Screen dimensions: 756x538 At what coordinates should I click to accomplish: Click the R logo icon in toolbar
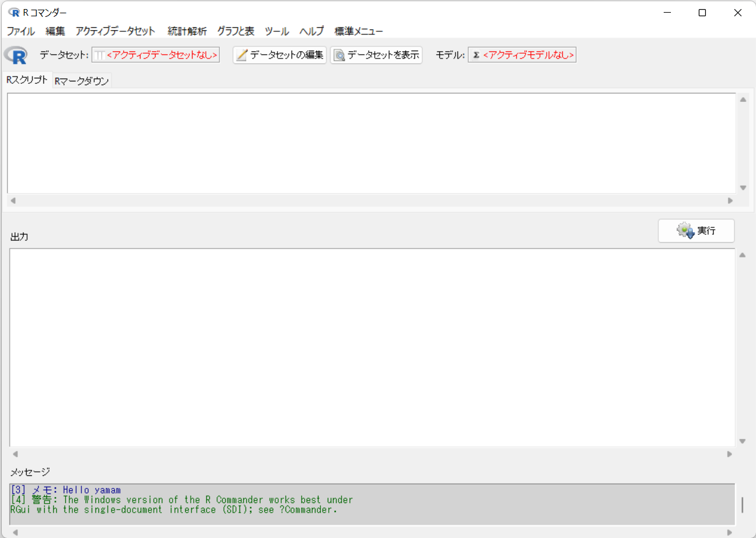click(x=15, y=55)
